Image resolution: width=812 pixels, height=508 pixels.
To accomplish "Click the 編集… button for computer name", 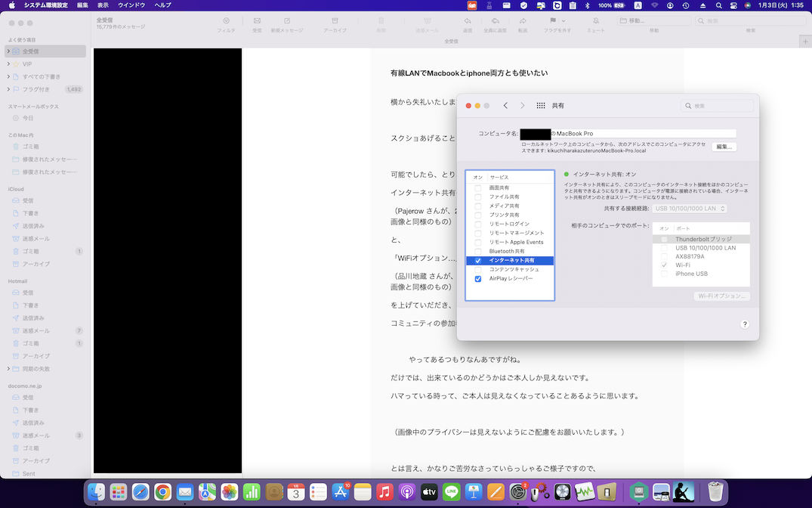I will pos(723,147).
